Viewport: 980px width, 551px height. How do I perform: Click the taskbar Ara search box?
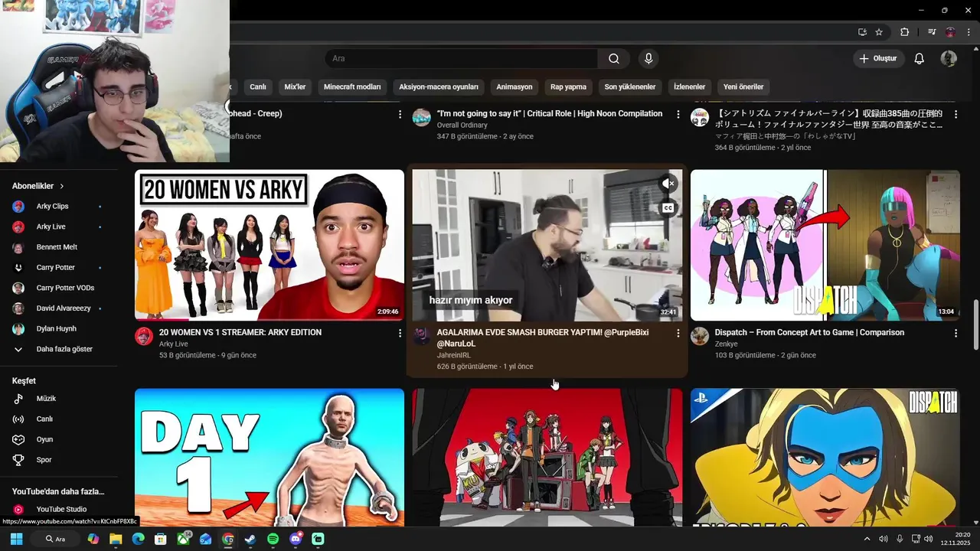coord(55,539)
